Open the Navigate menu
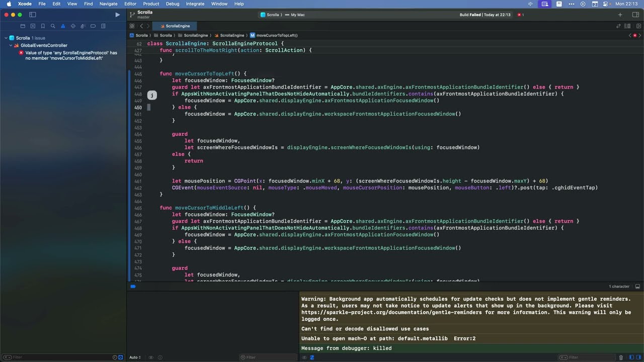This screenshot has width=644, height=362. (108, 4)
